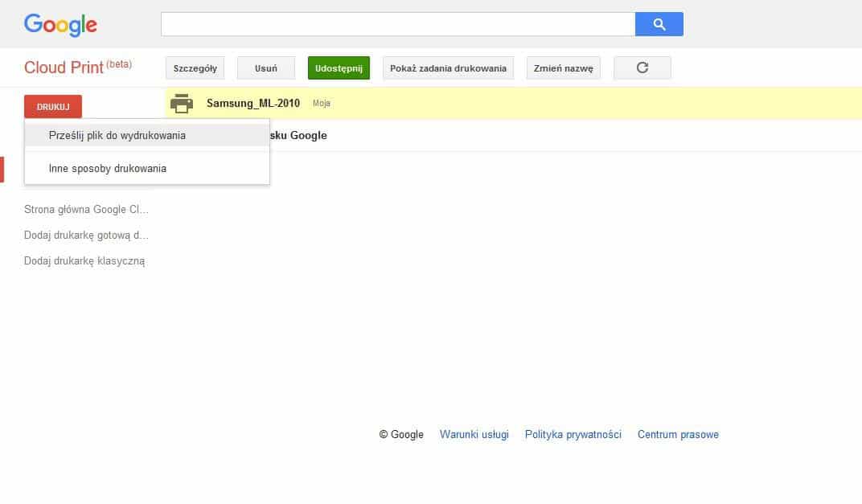Open Dodaj drukarkę klasyczną link

pyautogui.click(x=84, y=261)
